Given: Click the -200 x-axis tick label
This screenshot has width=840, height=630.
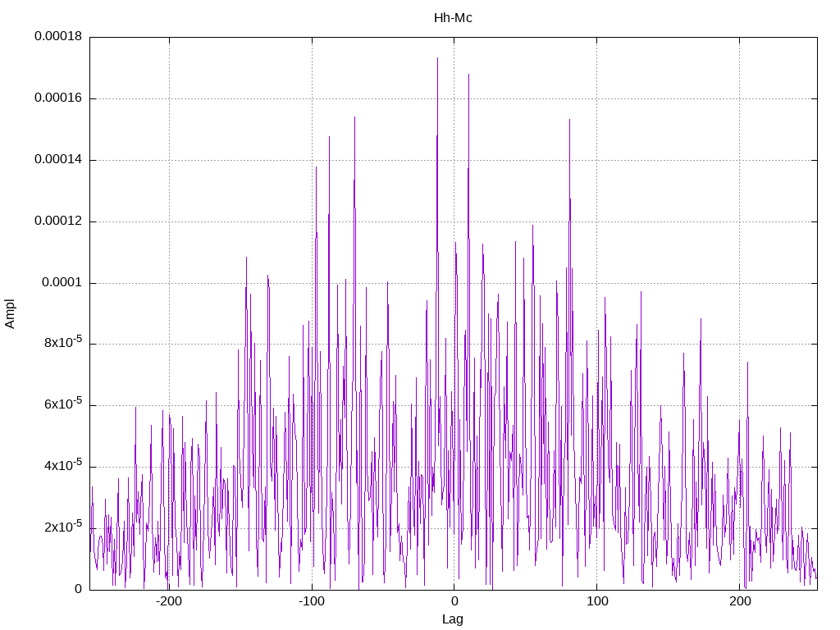Looking at the screenshot, I should tap(169, 601).
